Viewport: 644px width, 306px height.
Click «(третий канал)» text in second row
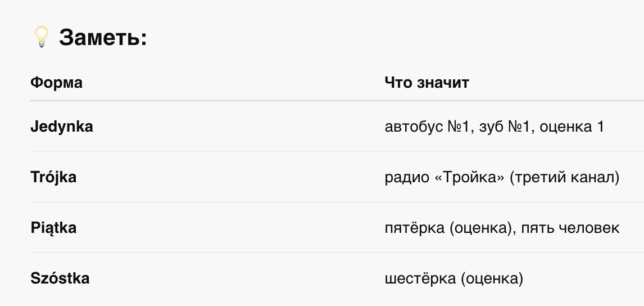coord(564,178)
